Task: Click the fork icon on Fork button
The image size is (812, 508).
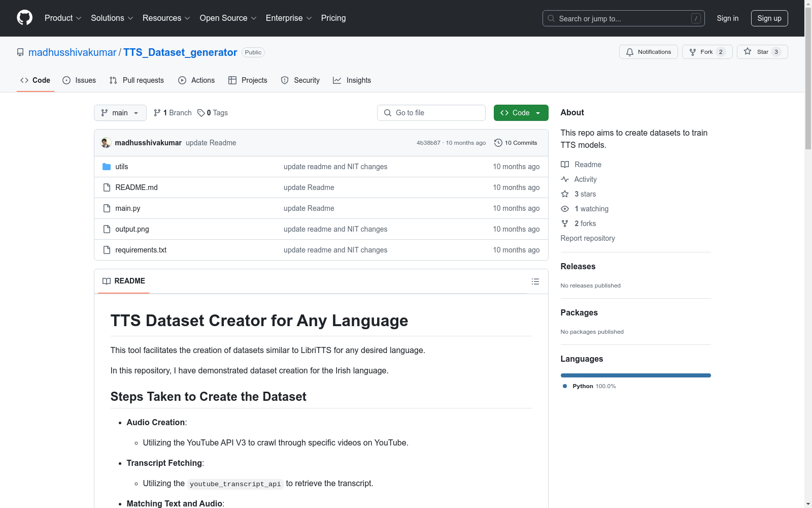Action: (x=693, y=52)
